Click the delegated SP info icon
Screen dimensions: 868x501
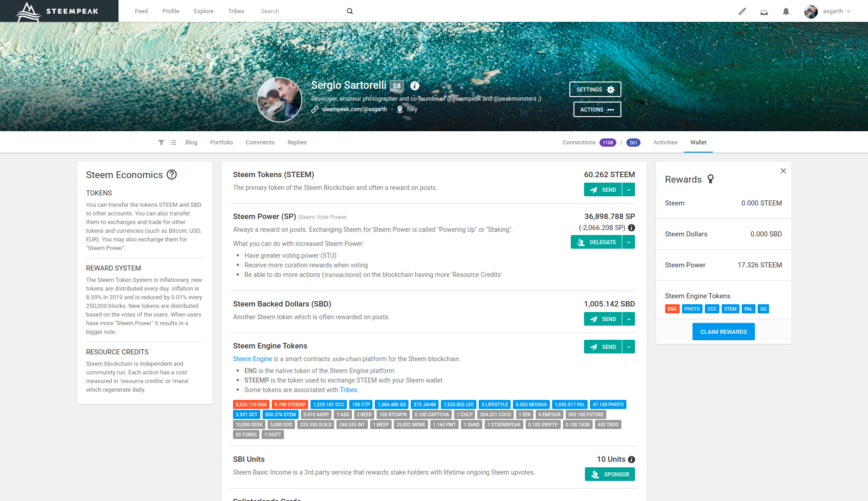click(x=631, y=228)
